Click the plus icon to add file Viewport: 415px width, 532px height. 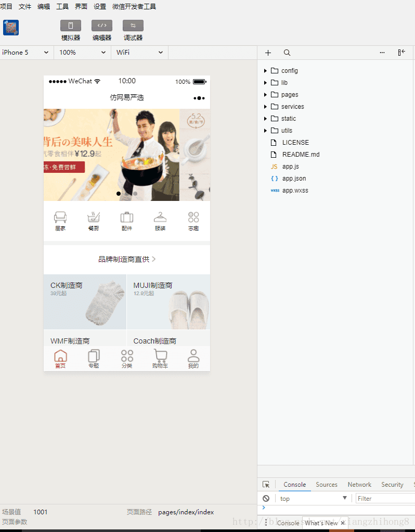click(268, 53)
